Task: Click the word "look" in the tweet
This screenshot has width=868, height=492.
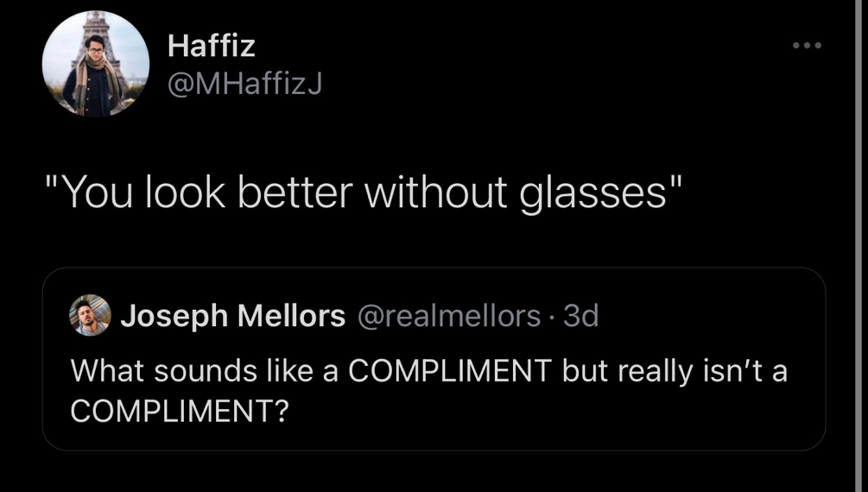Action: point(186,192)
